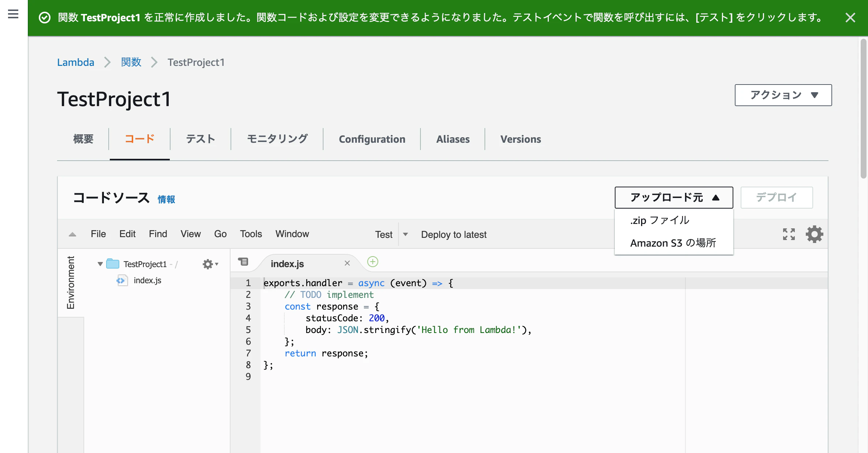The width and height of the screenshot is (868, 453).
Task: Select index.js in file tree
Action: tap(147, 280)
